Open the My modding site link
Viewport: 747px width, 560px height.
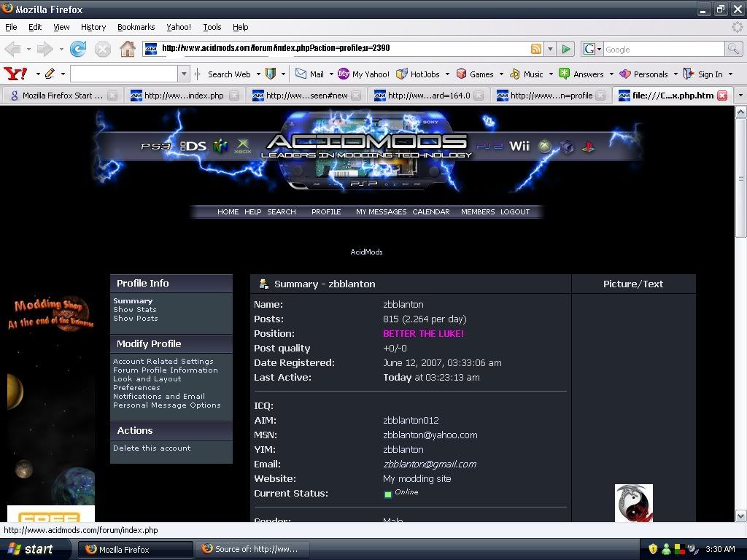pyautogui.click(x=417, y=478)
